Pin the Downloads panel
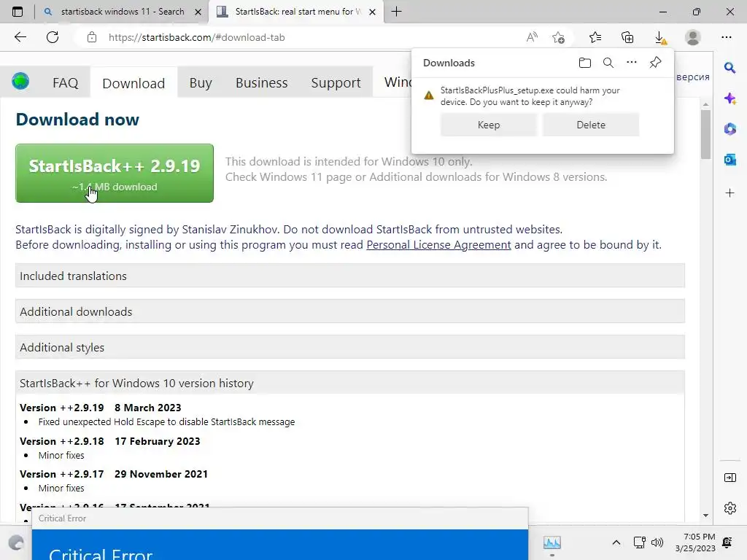 pyautogui.click(x=656, y=63)
